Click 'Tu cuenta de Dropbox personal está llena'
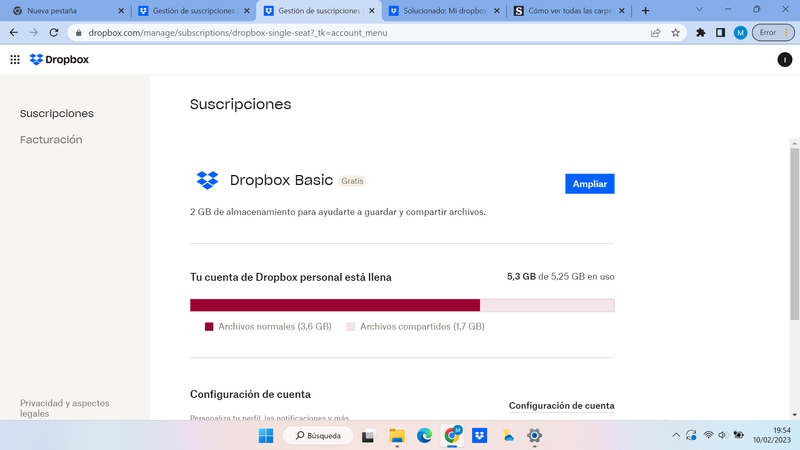This screenshot has height=450, width=800. tap(291, 277)
